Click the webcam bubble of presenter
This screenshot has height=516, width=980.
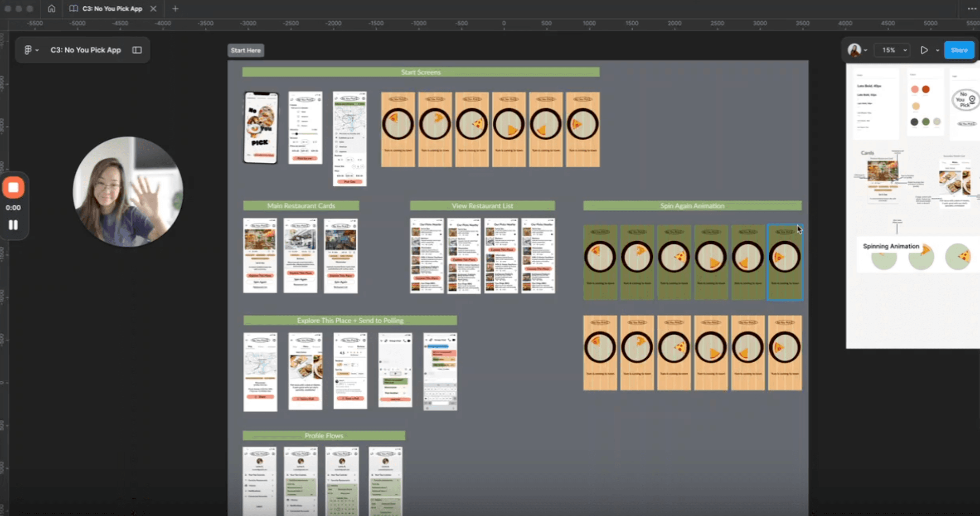click(128, 192)
